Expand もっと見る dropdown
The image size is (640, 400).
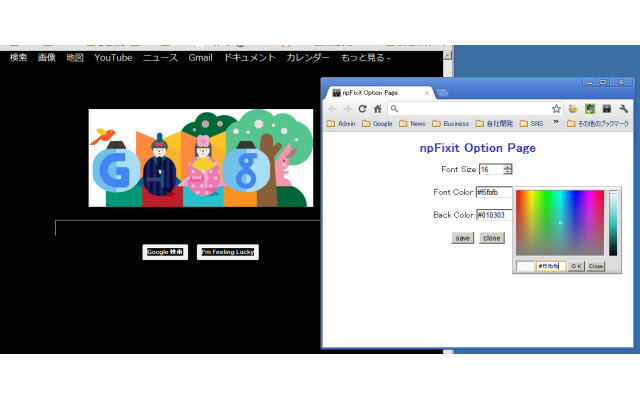click(x=365, y=58)
